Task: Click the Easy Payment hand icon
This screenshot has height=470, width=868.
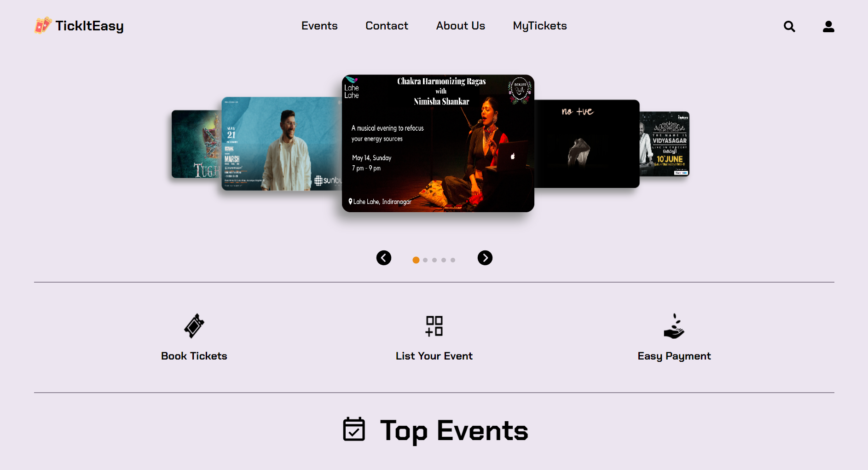Action: pos(674,326)
